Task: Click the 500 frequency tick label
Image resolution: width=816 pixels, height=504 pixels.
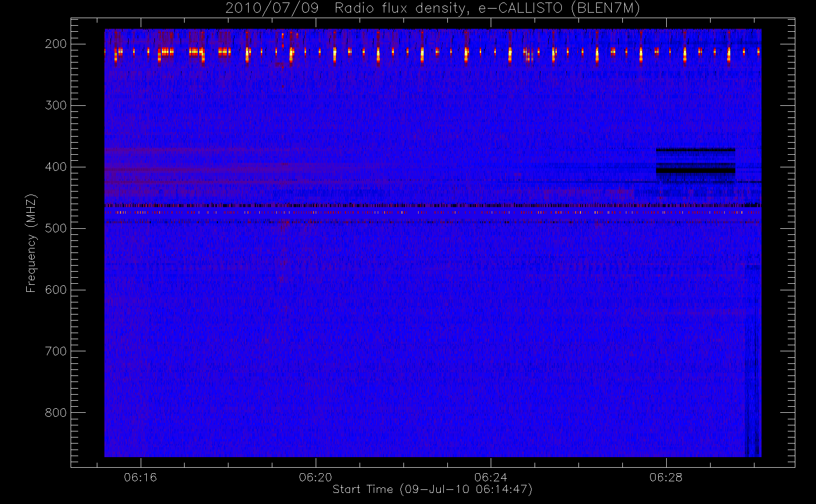Action: coord(55,228)
